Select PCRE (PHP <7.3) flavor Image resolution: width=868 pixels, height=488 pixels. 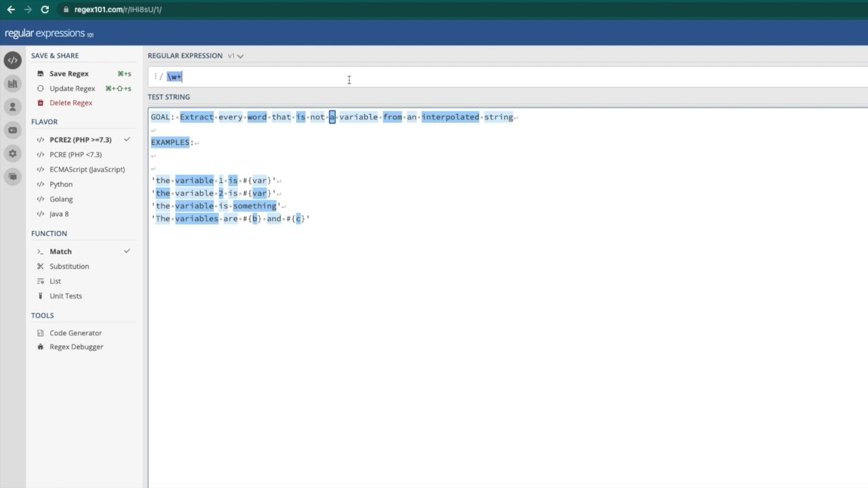coord(75,155)
